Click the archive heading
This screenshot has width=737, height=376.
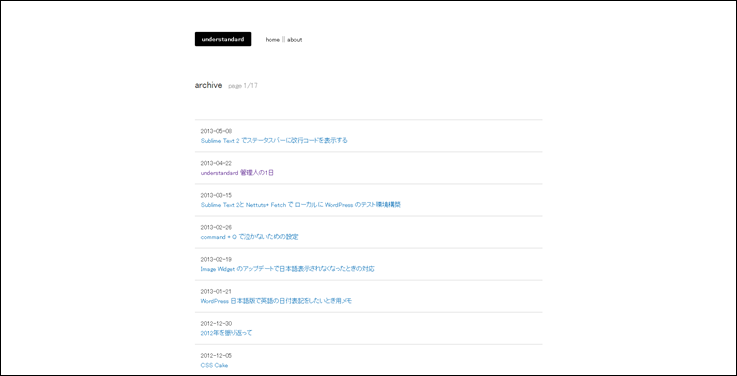208,85
